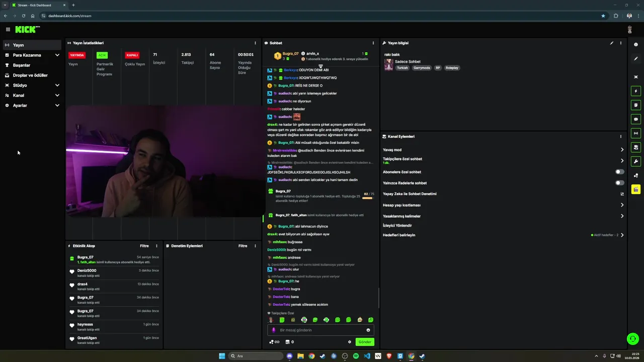Viewport: 644px width, 362px height.
Task: Click the chat panel scrollbar
Action: click(378, 298)
